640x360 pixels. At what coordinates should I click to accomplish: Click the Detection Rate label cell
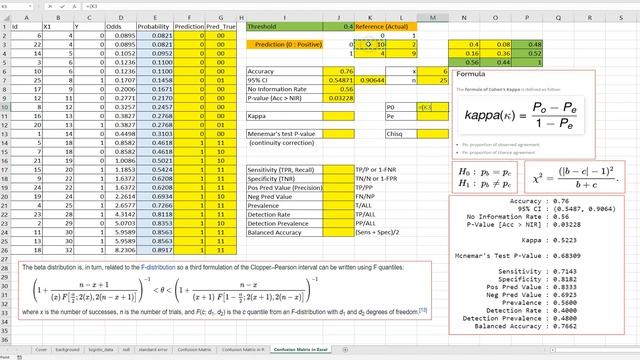click(284, 214)
